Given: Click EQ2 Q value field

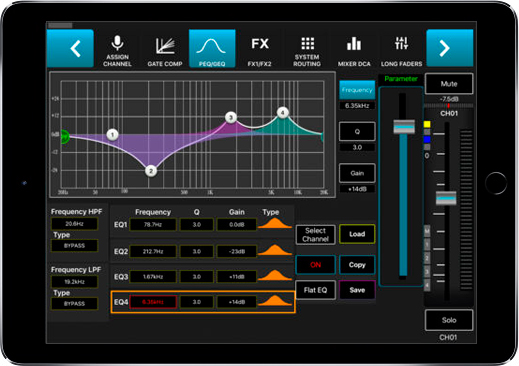Looking at the screenshot, I should (197, 251).
